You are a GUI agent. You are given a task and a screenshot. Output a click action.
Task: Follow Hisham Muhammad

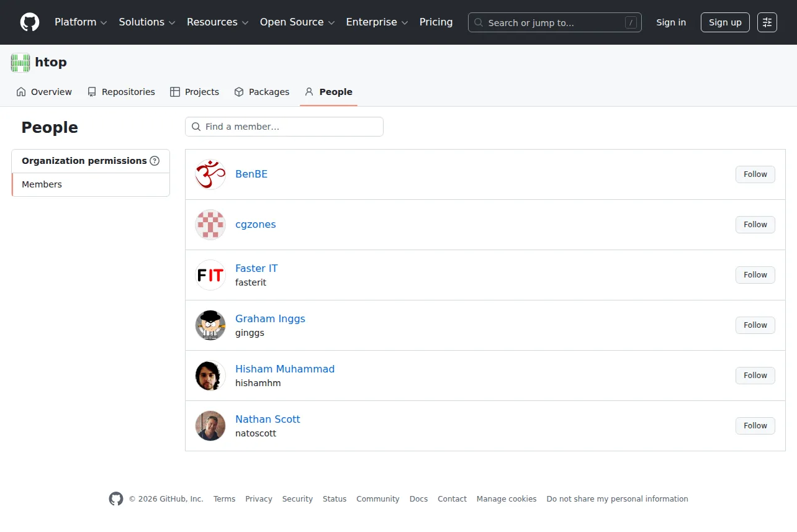[x=755, y=376]
